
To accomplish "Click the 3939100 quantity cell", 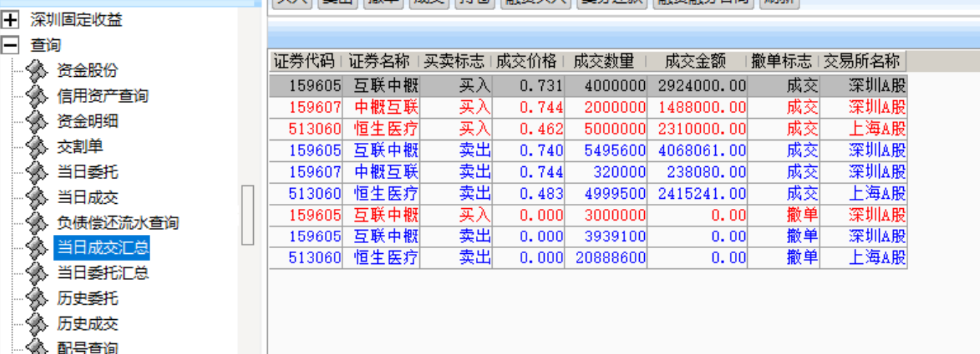I will [606, 236].
